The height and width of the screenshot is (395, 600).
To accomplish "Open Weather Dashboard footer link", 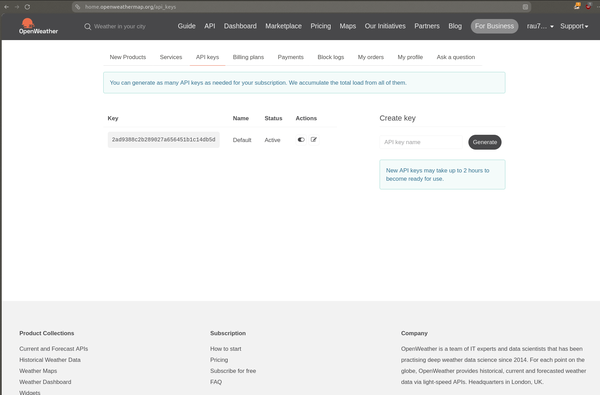I will pos(45,382).
